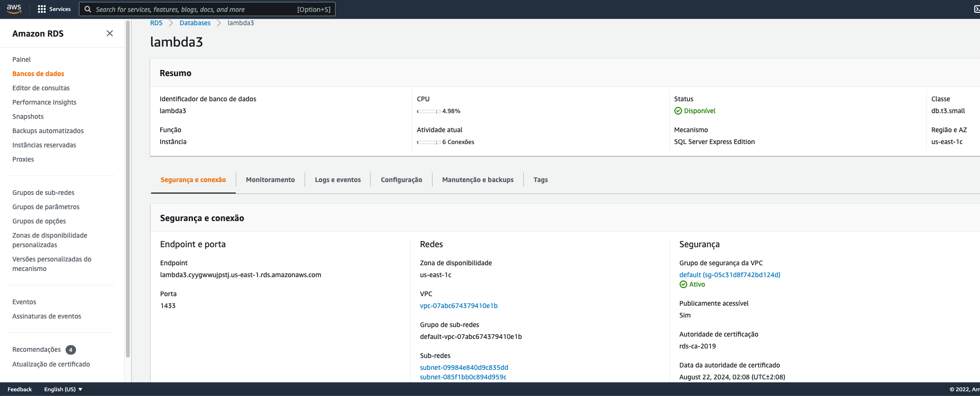The width and height of the screenshot is (980, 396).
Task: Open subnet-085f1bb0c894d959c link
Action: tap(463, 377)
